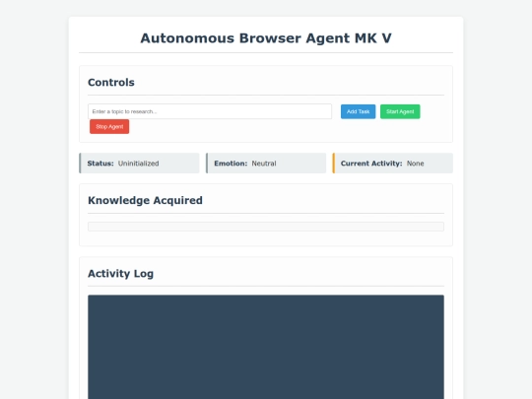
Task: Click the Autonomous Browser Agent MK V title
Action: [x=266, y=38]
